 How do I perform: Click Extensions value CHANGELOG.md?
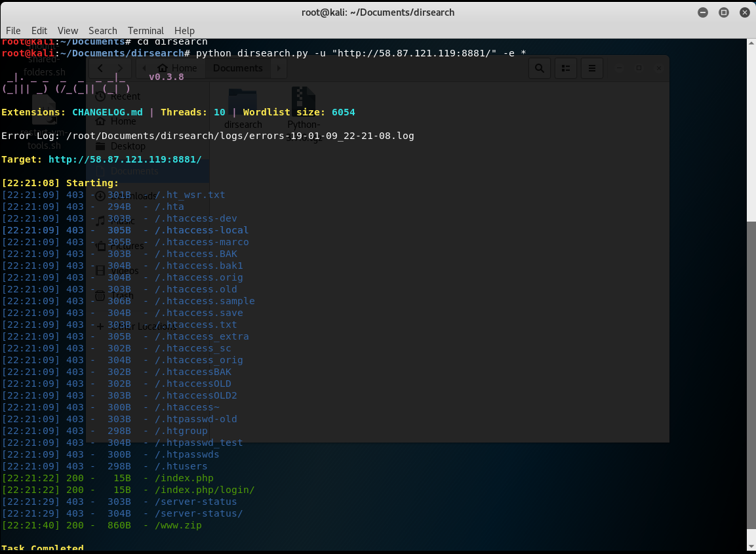pos(108,112)
